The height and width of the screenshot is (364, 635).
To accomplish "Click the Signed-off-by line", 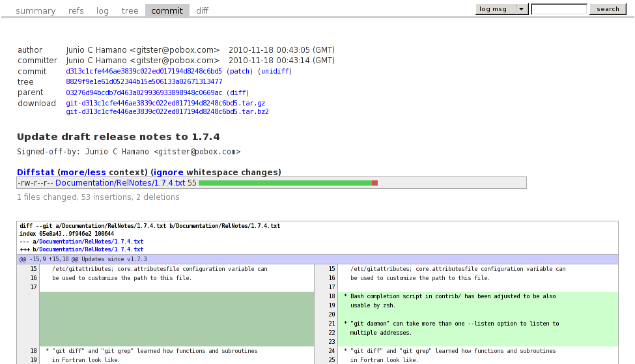I will pos(129,152).
